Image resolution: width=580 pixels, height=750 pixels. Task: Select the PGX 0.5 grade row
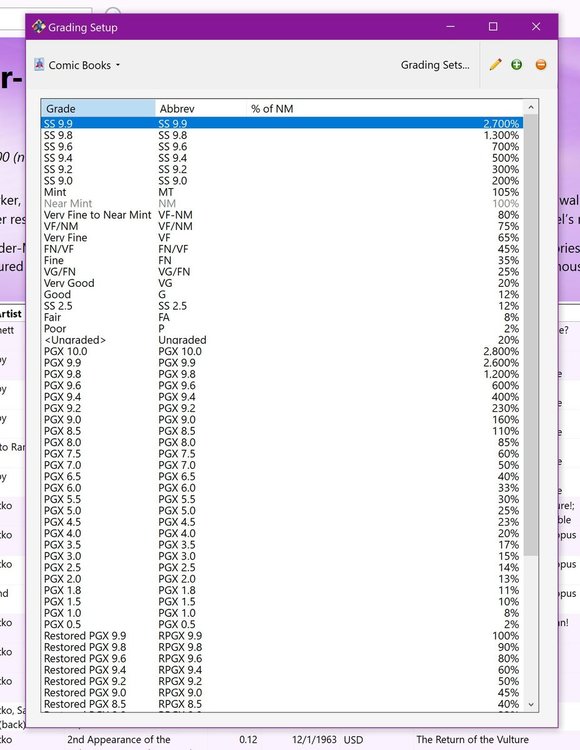(282, 624)
